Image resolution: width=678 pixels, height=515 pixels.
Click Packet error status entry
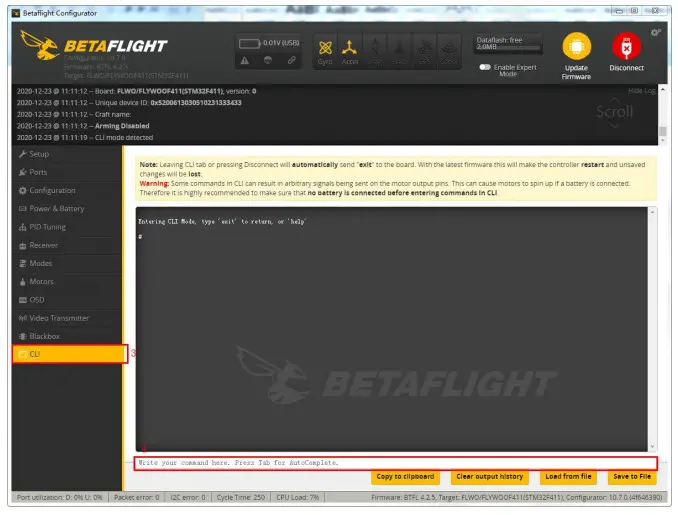tap(136, 497)
